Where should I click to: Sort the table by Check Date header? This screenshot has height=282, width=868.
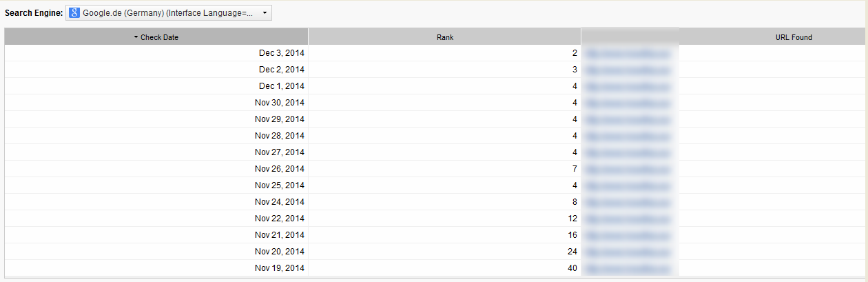(x=159, y=37)
